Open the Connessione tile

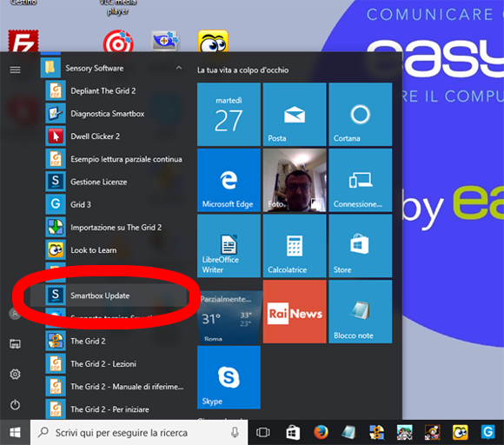pyautogui.click(x=361, y=180)
